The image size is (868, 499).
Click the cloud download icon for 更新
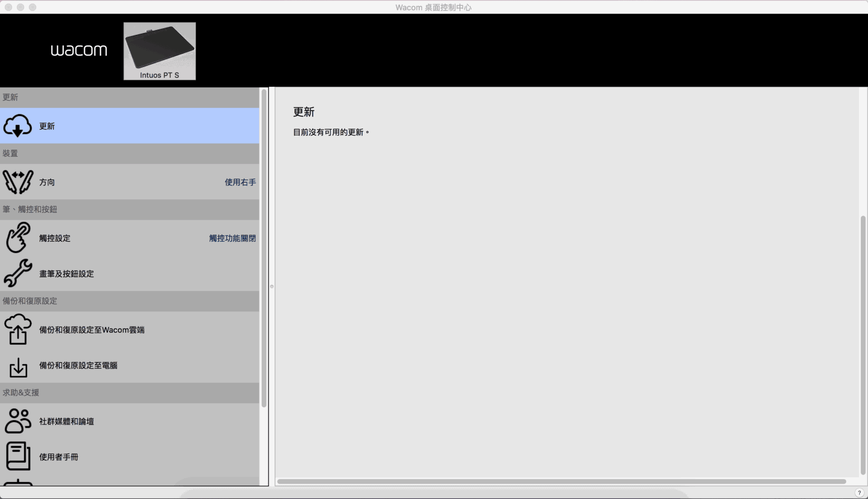18,126
